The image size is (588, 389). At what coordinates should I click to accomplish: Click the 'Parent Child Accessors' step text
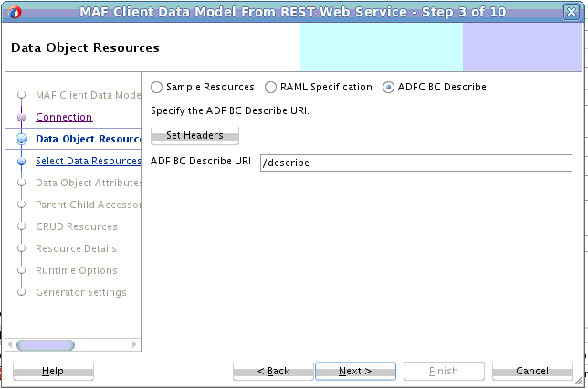89,205
